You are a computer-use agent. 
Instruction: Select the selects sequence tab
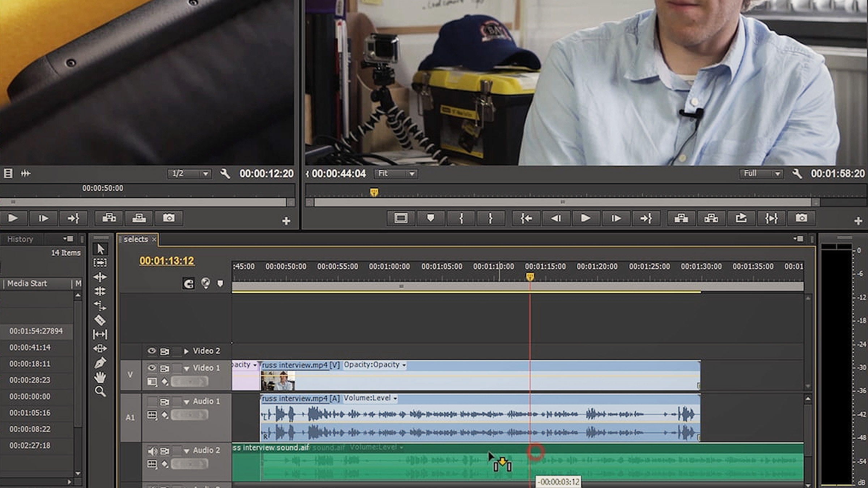[136, 239]
